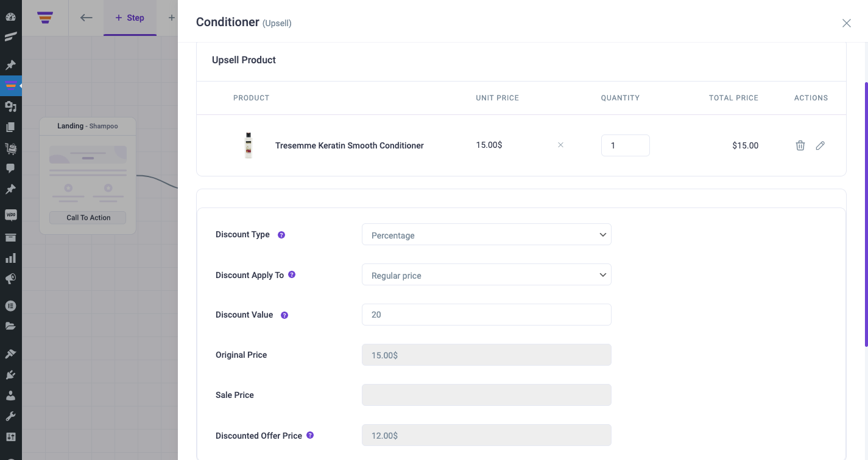This screenshot has height=460, width=868.
Task: Open the Discount Apply To dropdown
Action: tap(487, 275)
